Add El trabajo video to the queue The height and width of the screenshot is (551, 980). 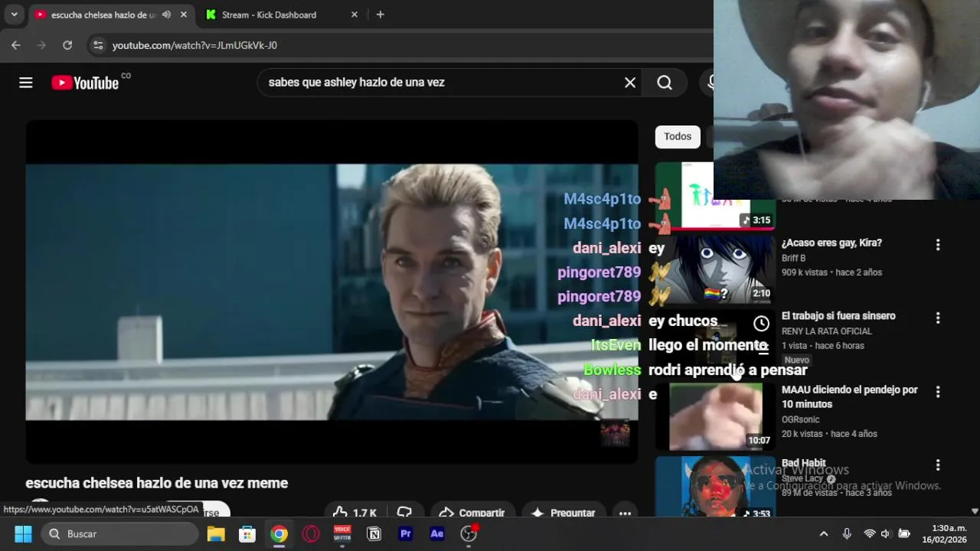click(763, 348)
